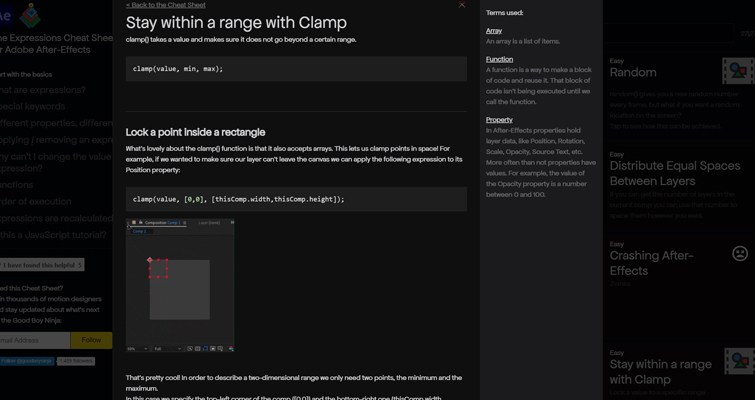755x400 pixels.
Task: Close the Clamp article overlay
Action: (462, 5)
